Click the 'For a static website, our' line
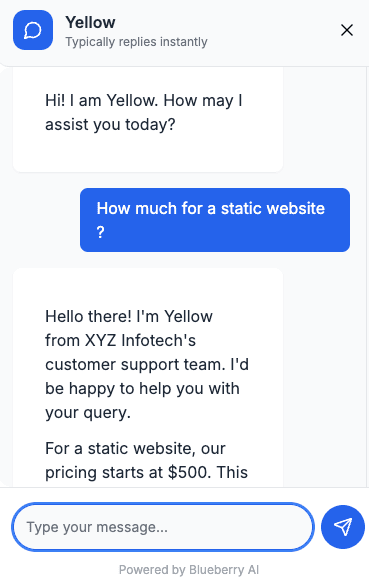The width and height of the screenshot is (369, 585). pyautogui.click(x=135, y=448)
